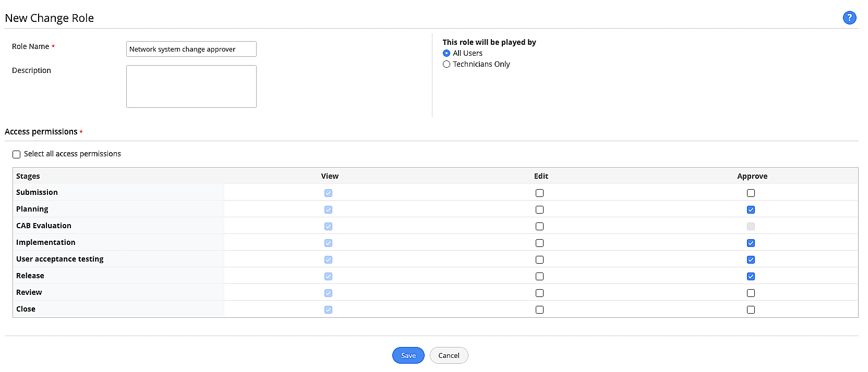Select the All Users radio option
Image resolution: width=868 pixels, height=372 pixels.
point(447,53)
